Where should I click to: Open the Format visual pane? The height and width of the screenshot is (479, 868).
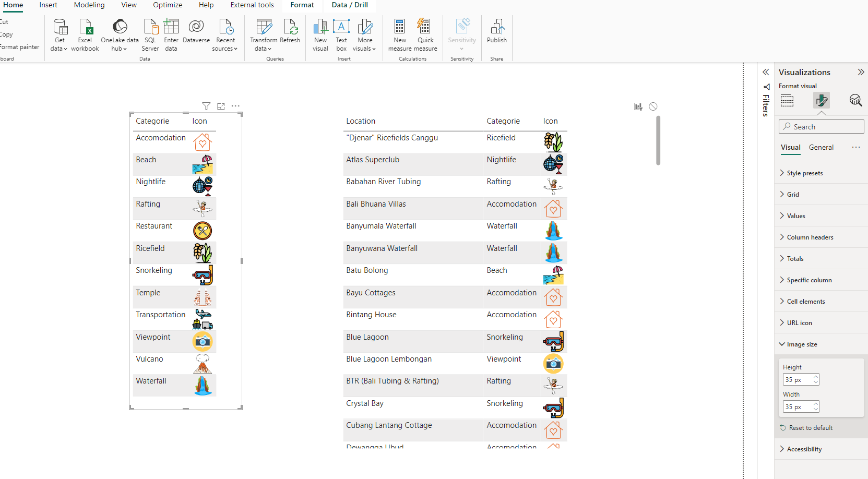(821, 100)
